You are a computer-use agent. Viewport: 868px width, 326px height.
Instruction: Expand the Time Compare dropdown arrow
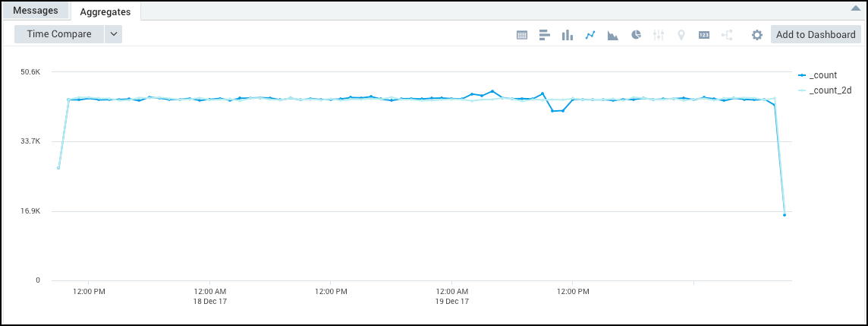tap(113, 34)
